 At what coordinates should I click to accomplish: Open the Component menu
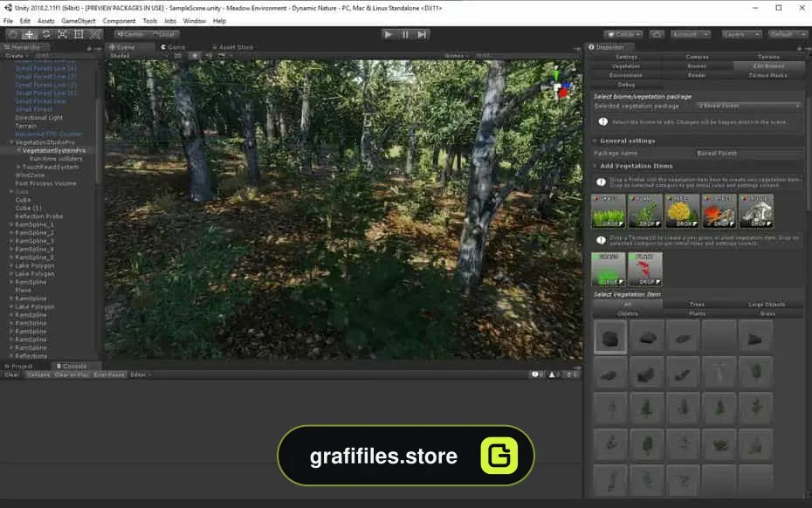click(x=119, y=21)
